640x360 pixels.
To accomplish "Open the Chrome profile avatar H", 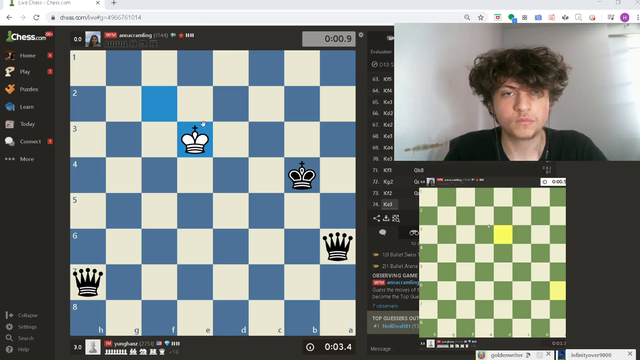I will [624, 18].
